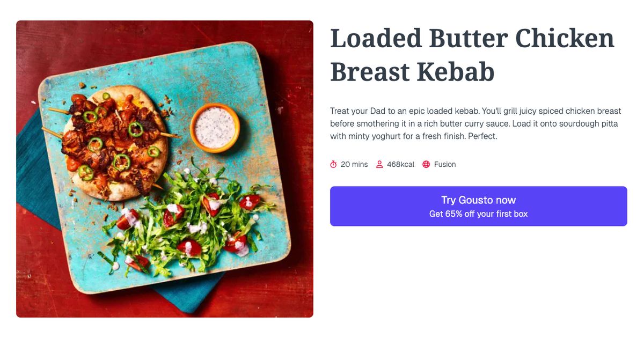Click the Try Gousto now button
The width and height of the screenshot is (644, 338).
coord(478,200)
